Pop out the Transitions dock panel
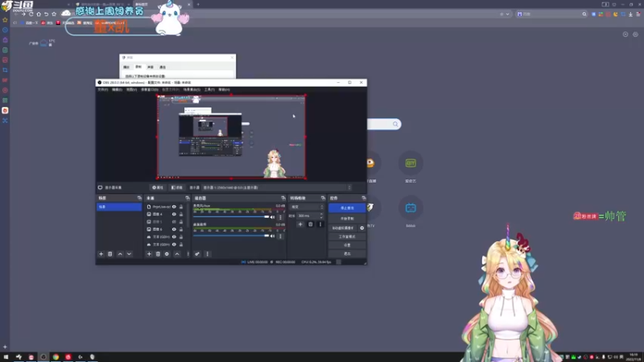The height and width of the screenshot is (362, 644). (x=323, y=198)
